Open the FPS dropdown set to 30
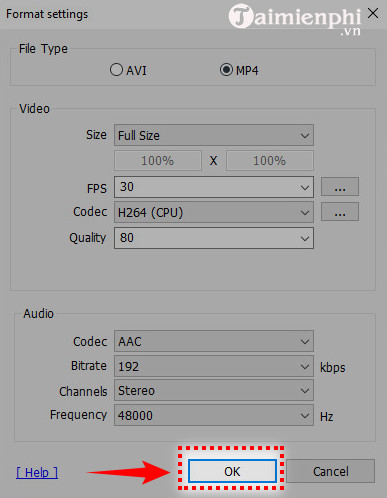387x498 pixels. click(214, 187)
